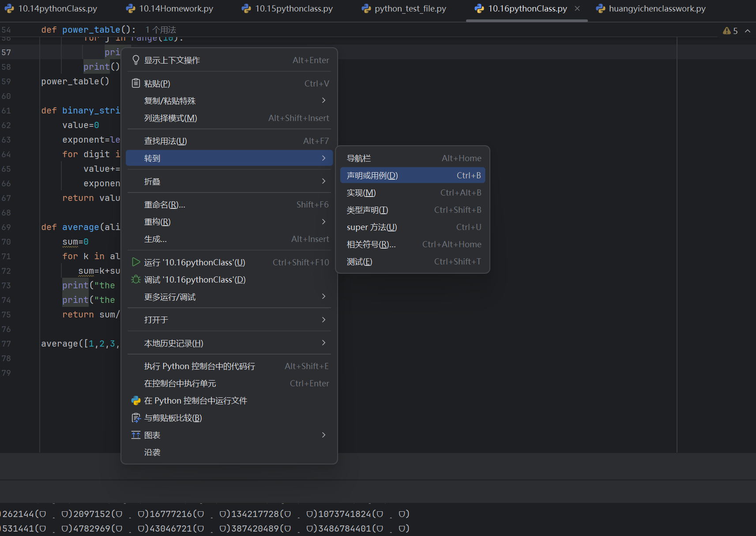Expand the 折叠 submenu arrow
The width and height of the screenshot is (756, 536).
point(323,181)
